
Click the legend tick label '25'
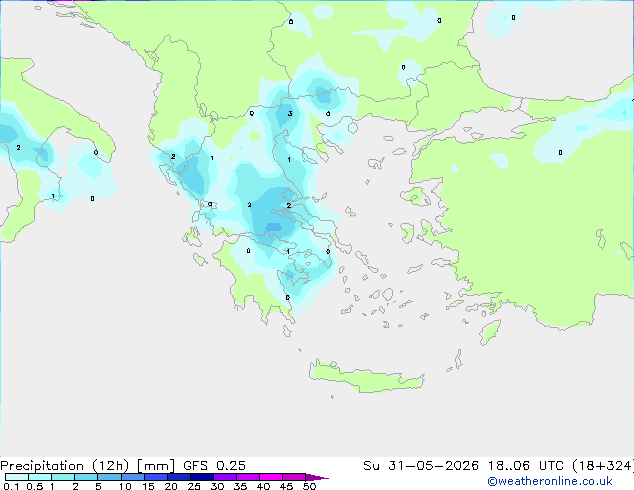194,486
